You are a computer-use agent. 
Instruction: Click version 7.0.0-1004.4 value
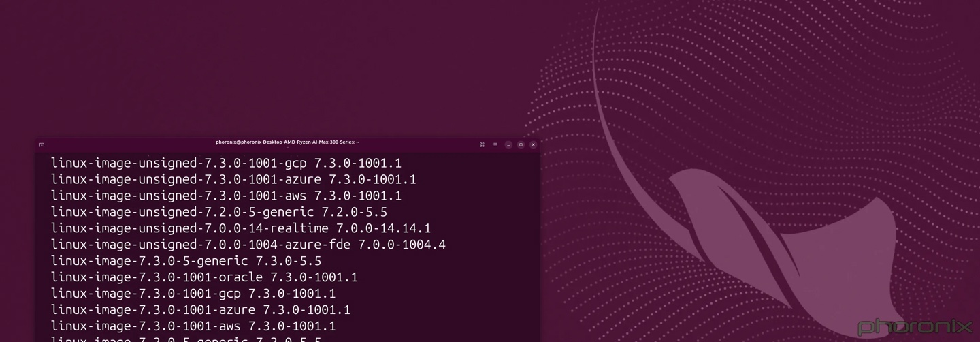(402, 245)
